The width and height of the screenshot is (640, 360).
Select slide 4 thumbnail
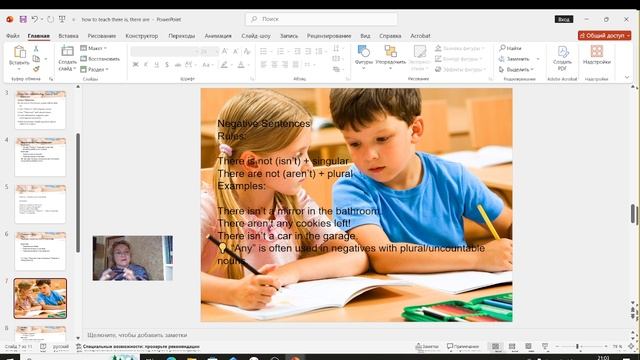point(40,157)
